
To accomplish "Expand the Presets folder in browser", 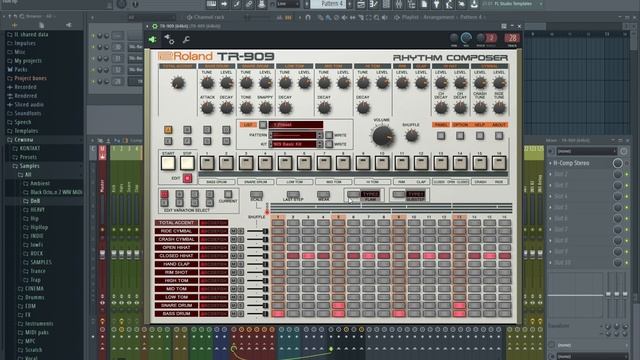I will 28,157.
